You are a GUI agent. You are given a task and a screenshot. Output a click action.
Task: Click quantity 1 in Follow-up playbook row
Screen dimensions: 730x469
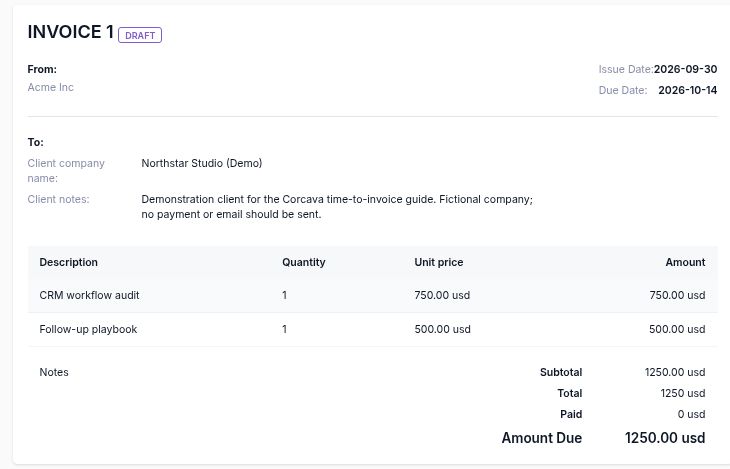(x=284, y=329)
